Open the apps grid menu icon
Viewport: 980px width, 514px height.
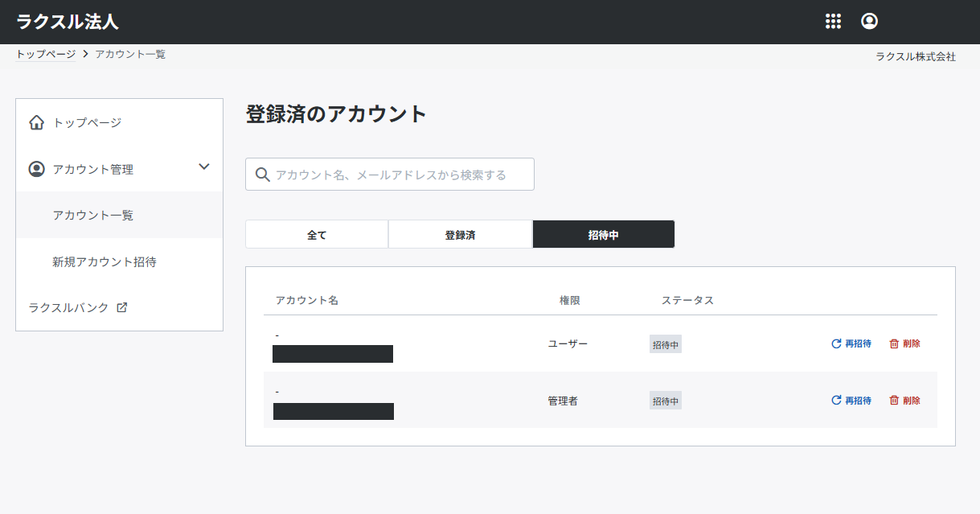pyautogui.click(x=833, y=22)
